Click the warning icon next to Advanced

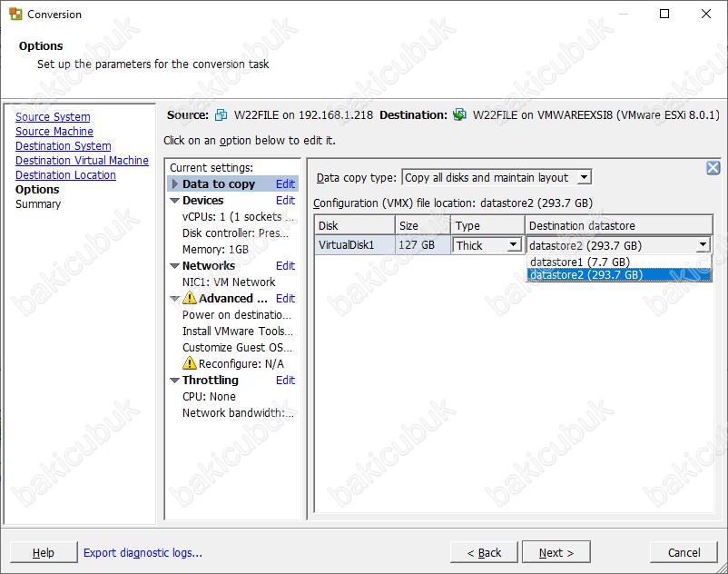click(190, 297)
